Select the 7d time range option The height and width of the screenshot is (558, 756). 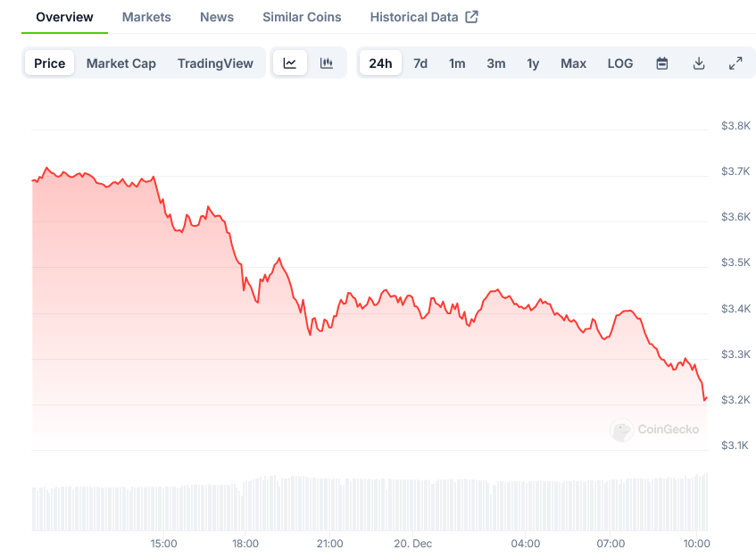click(x=420, y=62)
